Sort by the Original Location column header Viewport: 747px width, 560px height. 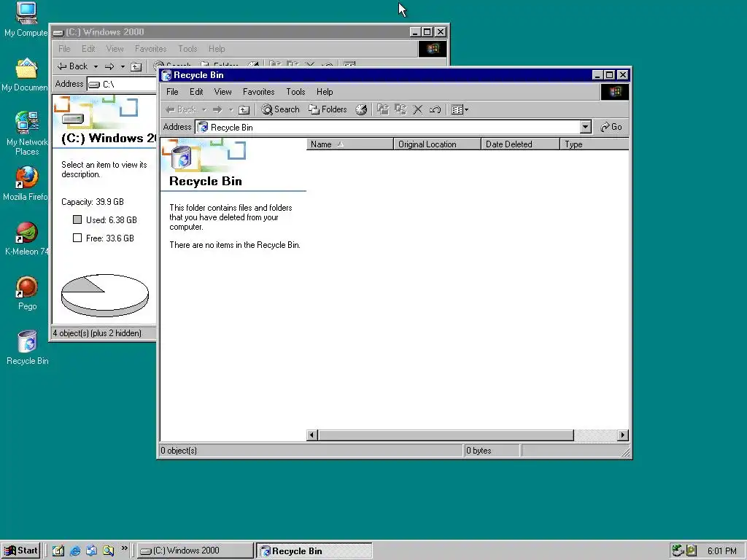click(x=438, y=144)
